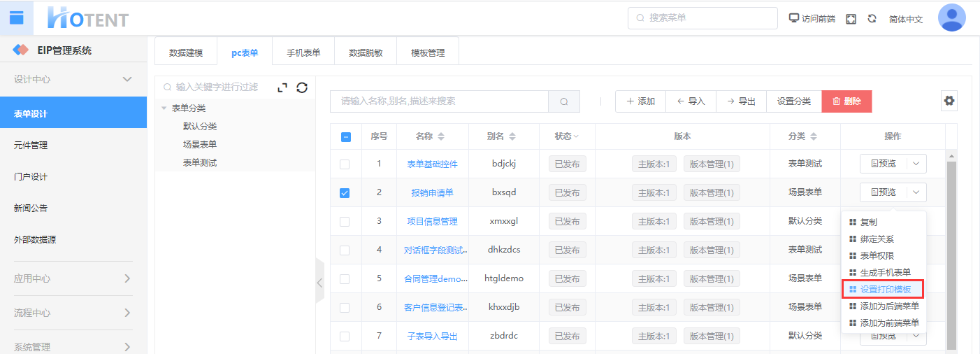Viewport: 980px width, 354px height.
Task: Collapse the 表单分类 tree node
Action: [164, 108]
